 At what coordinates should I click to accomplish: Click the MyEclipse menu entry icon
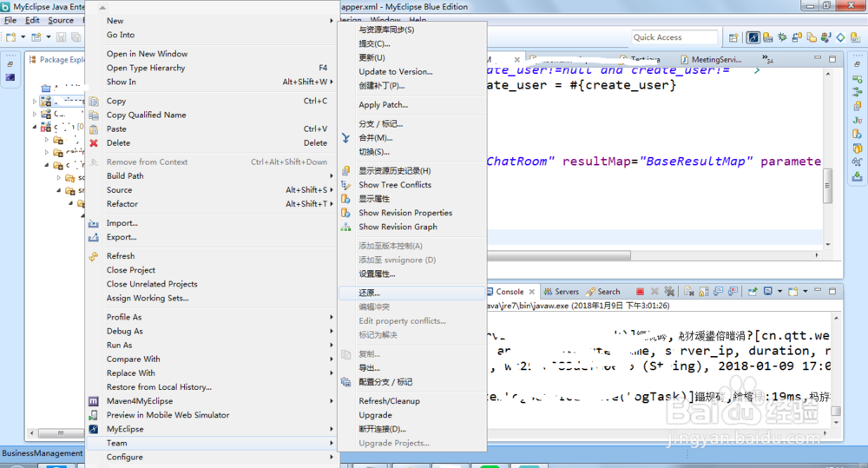coord(94,429)
